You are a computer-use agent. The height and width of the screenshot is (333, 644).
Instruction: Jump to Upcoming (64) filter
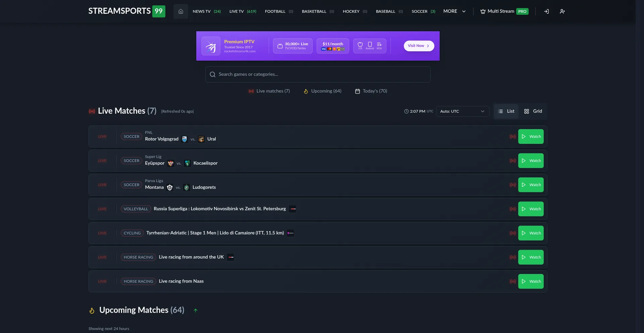[x=323, y=91]
